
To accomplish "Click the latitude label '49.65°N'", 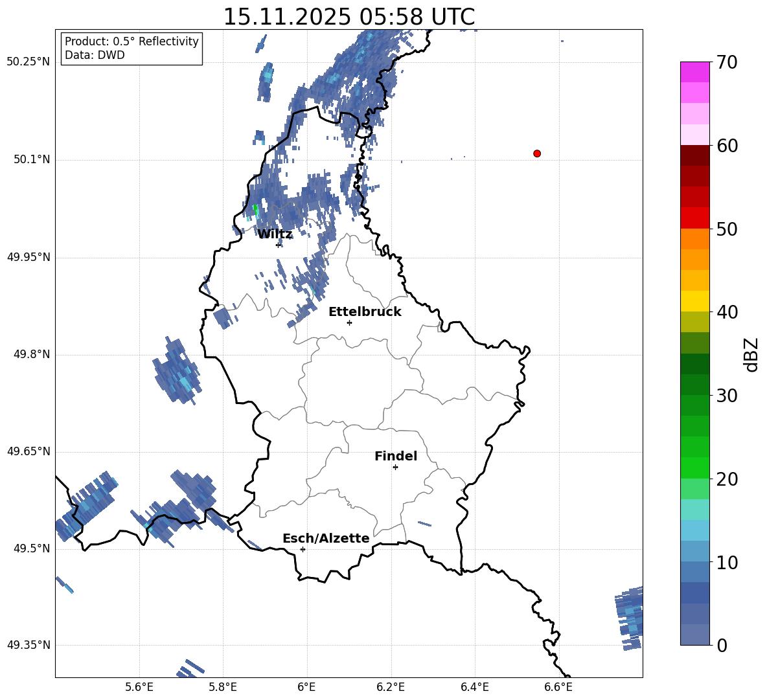I will click(29, 451).
